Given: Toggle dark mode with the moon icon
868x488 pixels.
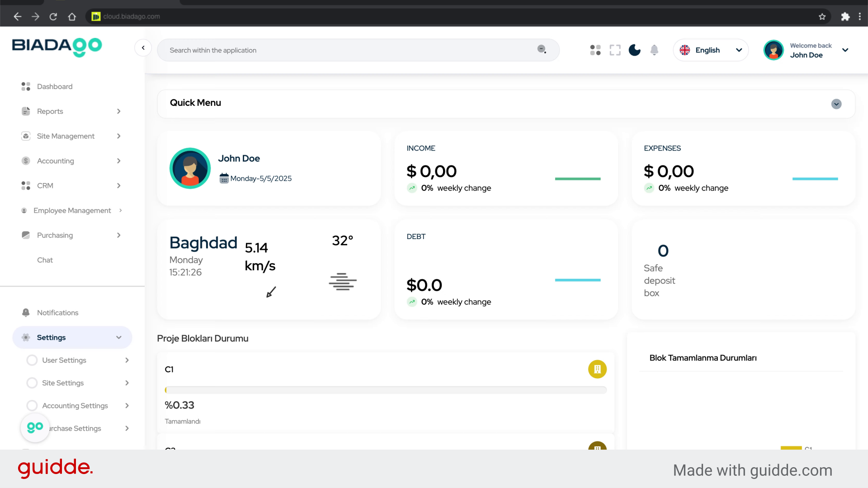Looking at the screenshot, I should [634, 50].
